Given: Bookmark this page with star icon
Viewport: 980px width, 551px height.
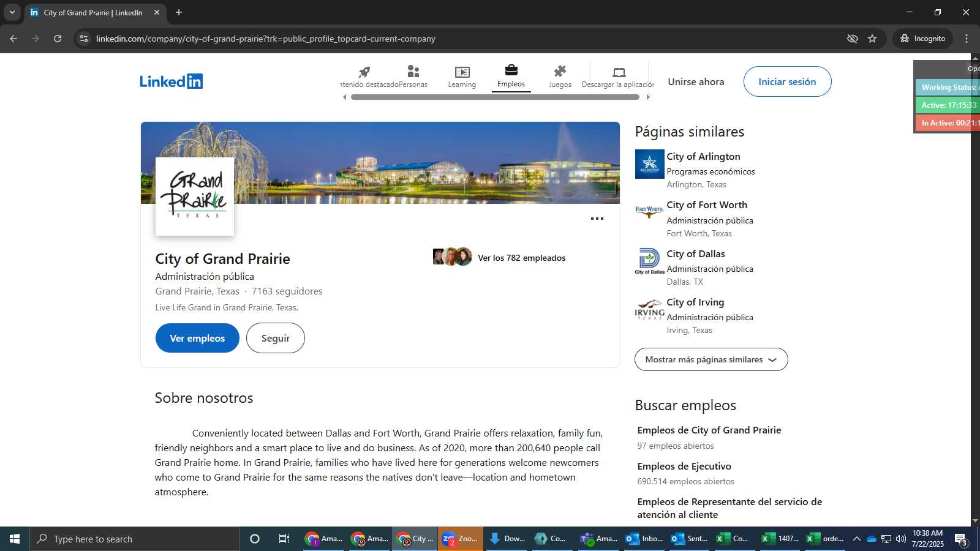Looking at the screenshot, I should pos(872,39).
